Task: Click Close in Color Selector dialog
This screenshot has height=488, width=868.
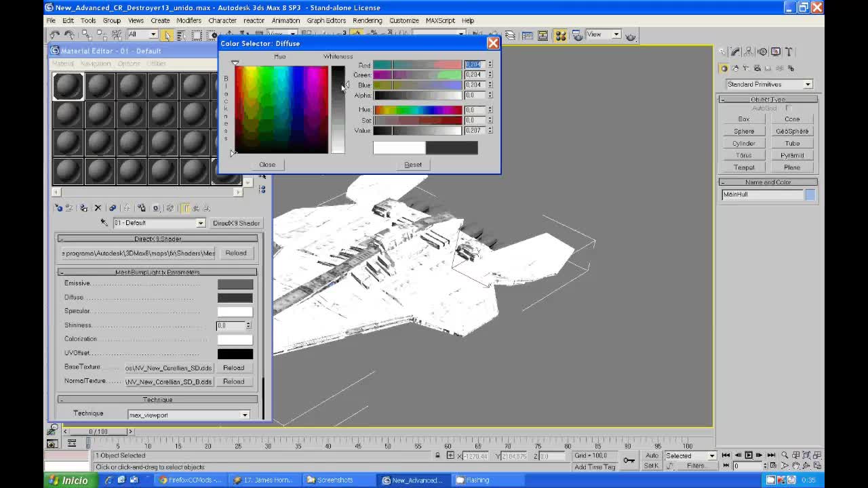Action: point(267,165)
